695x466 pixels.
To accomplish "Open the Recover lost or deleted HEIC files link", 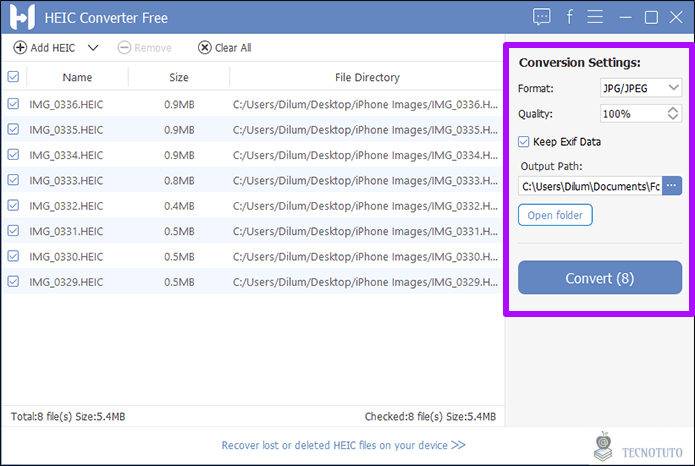I will tap(344, 445).
